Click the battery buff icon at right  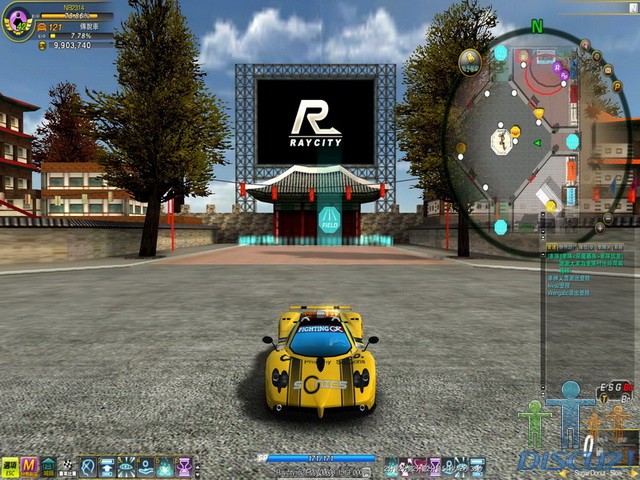(x=477, y=467)
